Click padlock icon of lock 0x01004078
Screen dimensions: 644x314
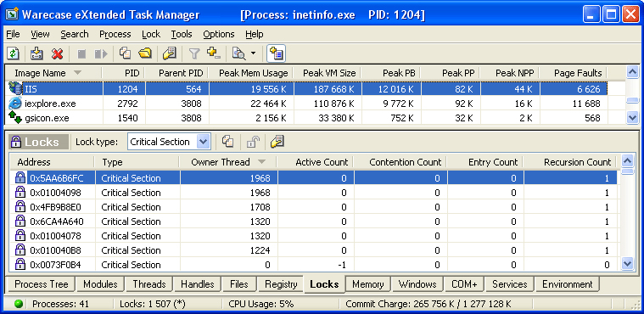(x=20, y=236)
